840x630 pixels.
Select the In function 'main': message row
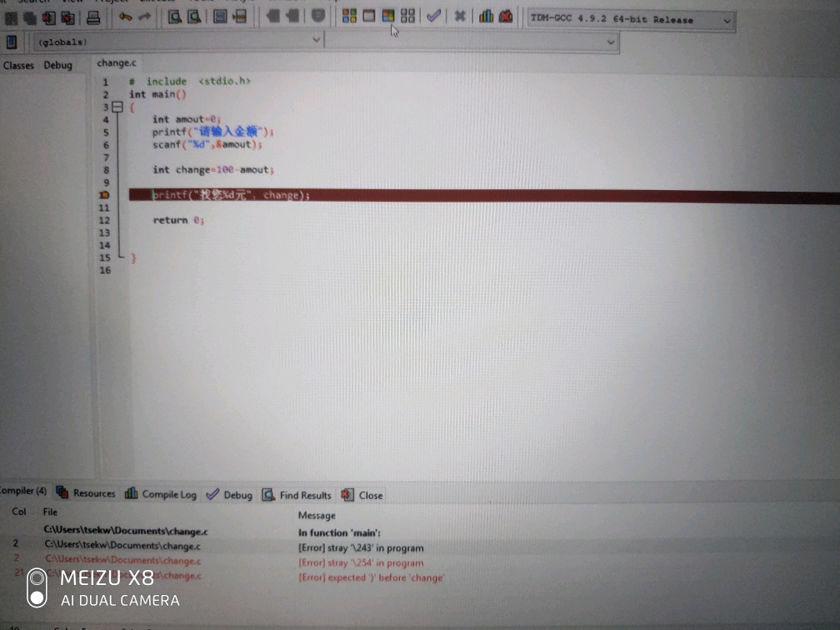pyautogui.click(x=339, y=533)
